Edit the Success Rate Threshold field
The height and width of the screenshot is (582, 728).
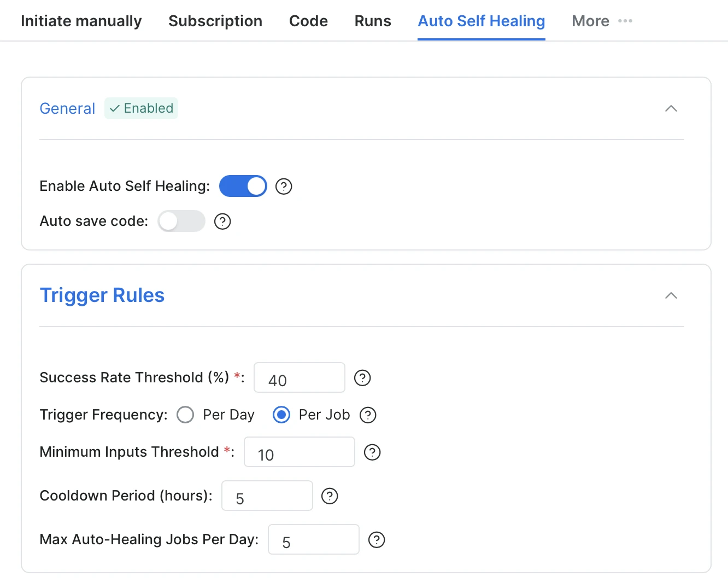[x=300, y=377]
